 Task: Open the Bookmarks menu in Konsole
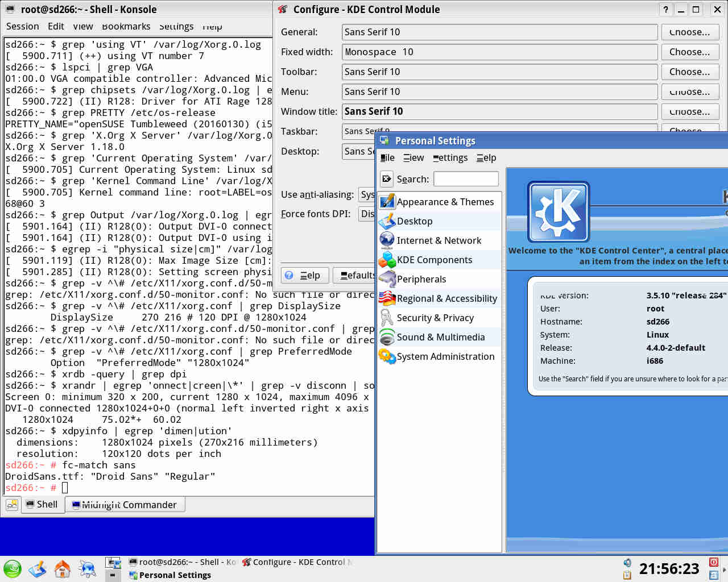click(126, 26)
